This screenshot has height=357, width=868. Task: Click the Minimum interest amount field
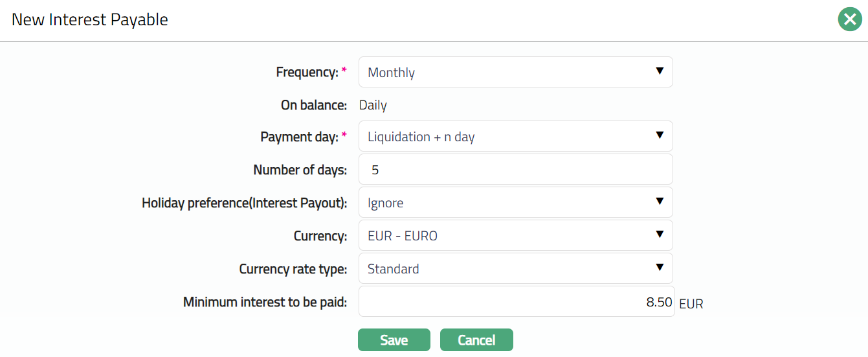(516, 302)
